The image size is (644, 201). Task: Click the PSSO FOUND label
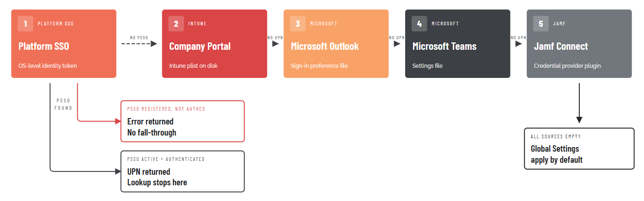(64, 104)
